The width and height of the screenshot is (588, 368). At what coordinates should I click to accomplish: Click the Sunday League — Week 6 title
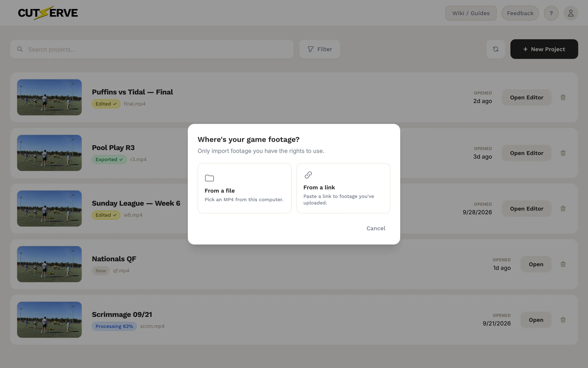pos(136,203)
